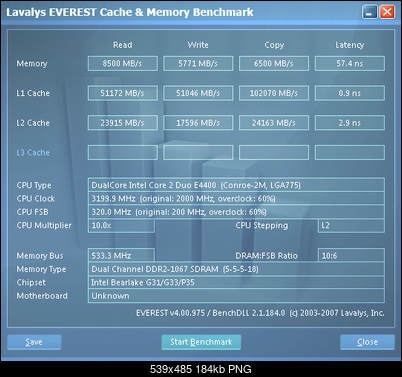Click the L2 Cache Write value 17596 MB/s
402x377 pixels.
tap(198, 123)
